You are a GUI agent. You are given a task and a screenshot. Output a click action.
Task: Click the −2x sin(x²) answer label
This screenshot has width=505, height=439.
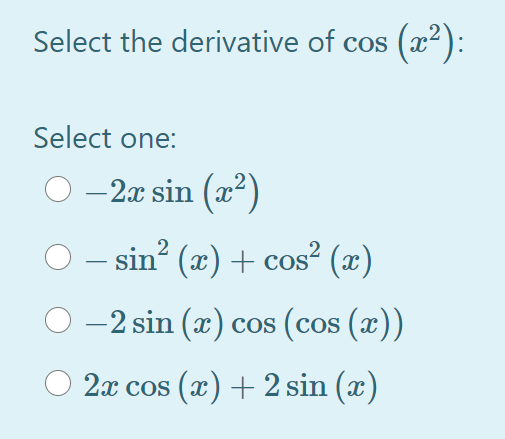point(172,193)
